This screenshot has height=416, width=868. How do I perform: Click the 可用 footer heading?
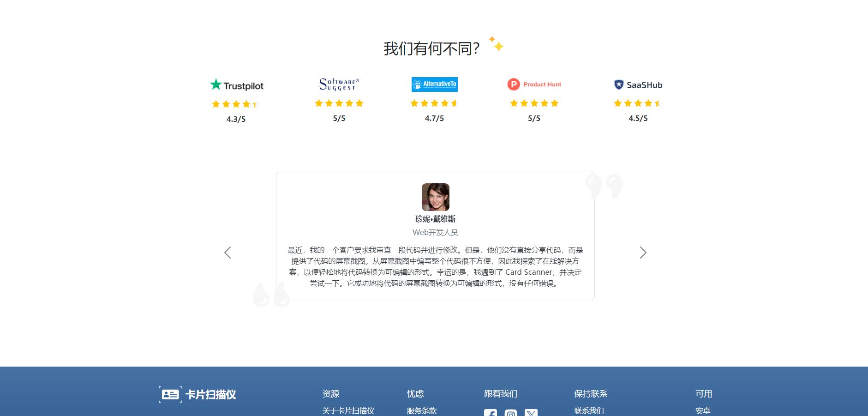click(x=704, y=394)
